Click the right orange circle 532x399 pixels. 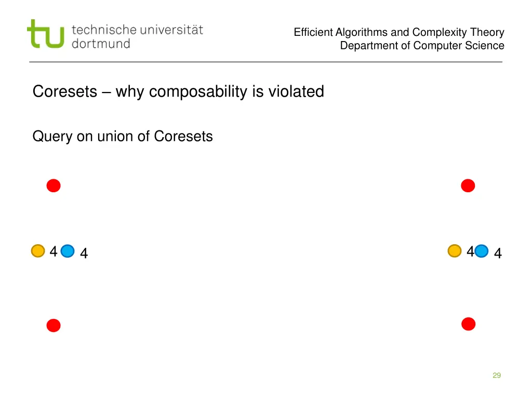pyautogui.click(x=454, y=251)
